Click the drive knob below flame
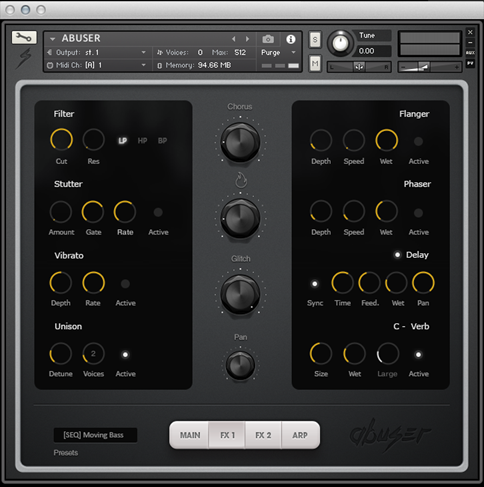The image size is (484, 487). (x=240, y=218)
